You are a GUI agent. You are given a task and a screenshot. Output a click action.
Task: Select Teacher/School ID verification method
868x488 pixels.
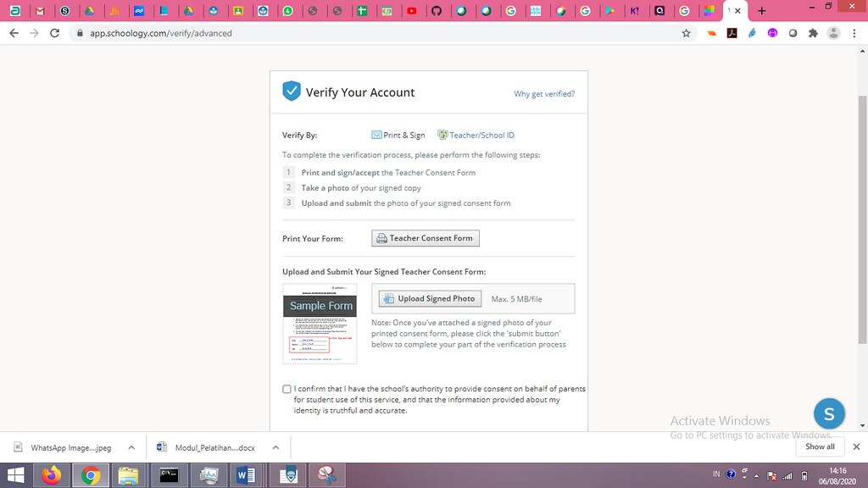point(476,135)
